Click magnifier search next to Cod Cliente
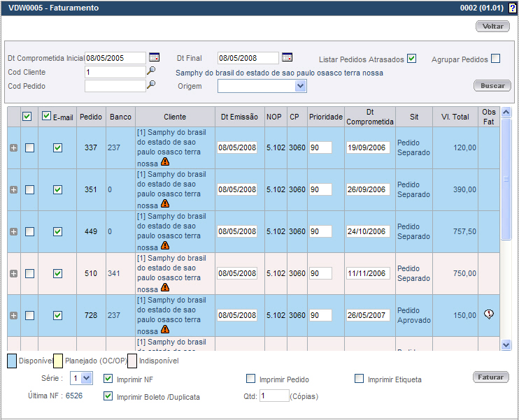 151,71
